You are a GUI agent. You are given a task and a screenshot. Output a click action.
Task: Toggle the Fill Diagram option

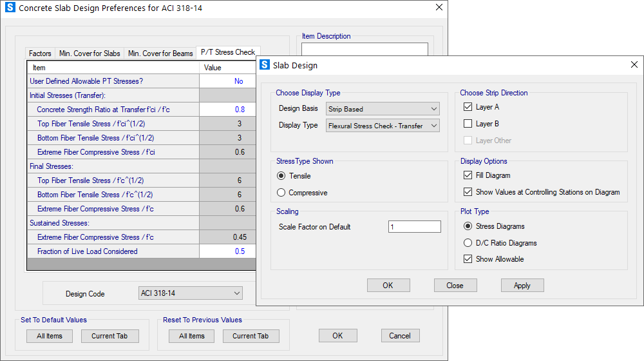click(x=468, y=175)
